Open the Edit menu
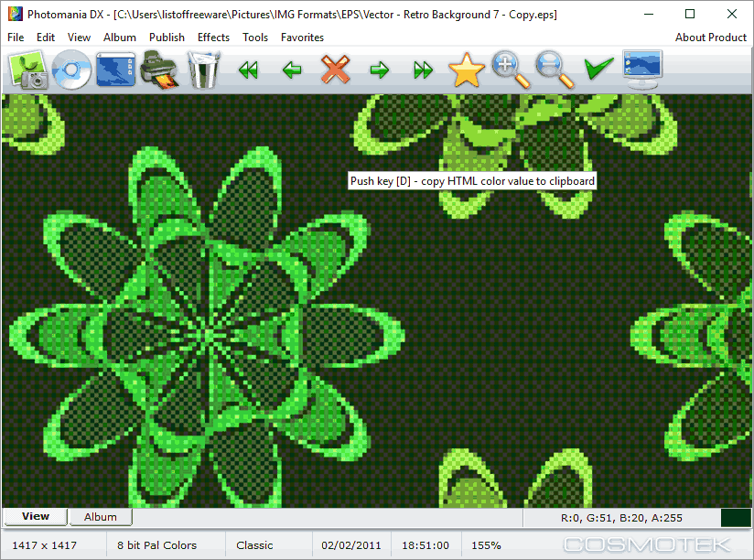Screen dimensions: 754x560 [46, 38]
